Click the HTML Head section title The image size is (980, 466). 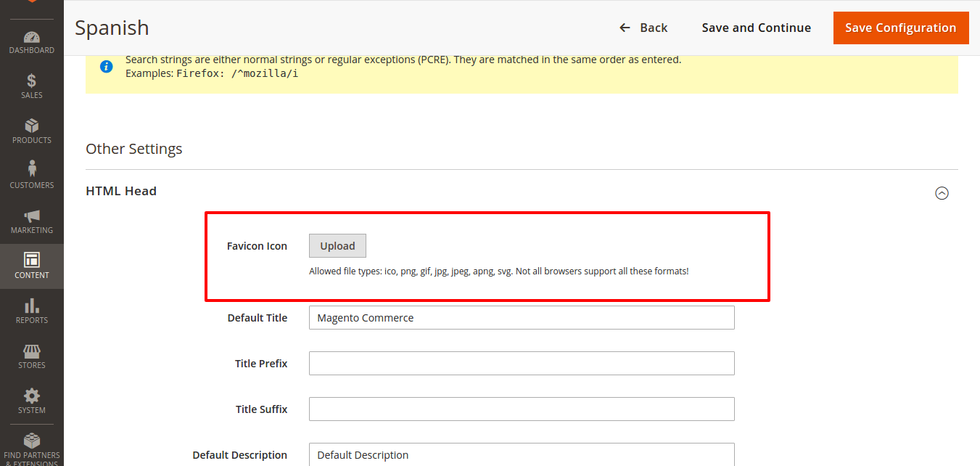pyautogui.click(x=121, y=191)
